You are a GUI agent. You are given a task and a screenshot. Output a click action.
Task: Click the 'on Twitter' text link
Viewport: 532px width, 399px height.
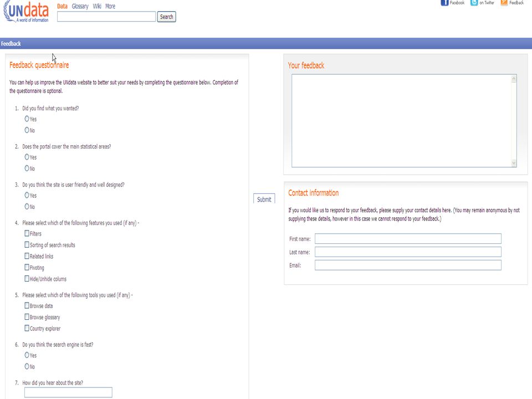click(x=487, y=3)
